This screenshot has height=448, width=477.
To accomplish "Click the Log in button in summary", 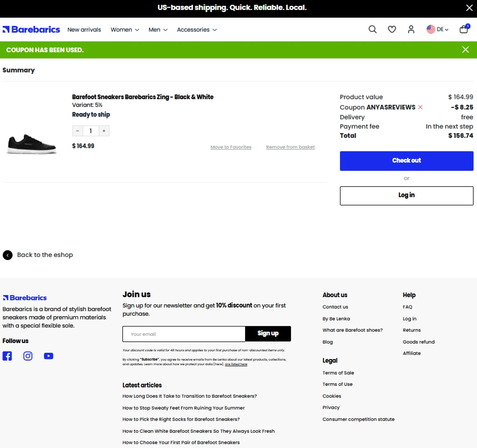I will (x=406, y=196).
